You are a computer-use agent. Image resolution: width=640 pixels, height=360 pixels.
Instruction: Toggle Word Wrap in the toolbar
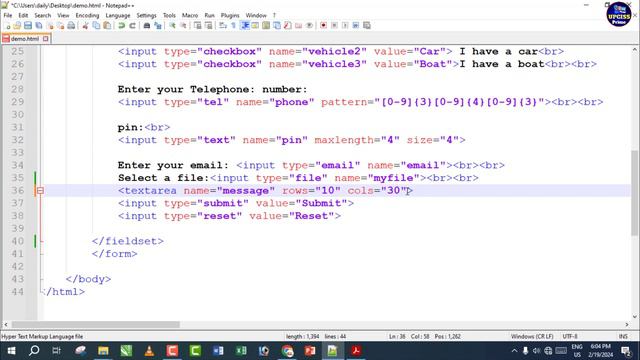pyautogui.click(x=222, y=25)
